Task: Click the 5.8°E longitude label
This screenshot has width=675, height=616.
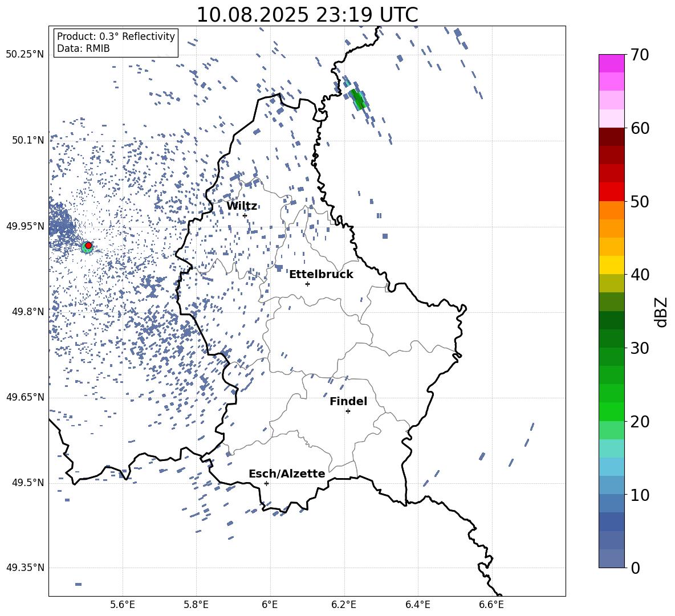Action: (196, 605)
